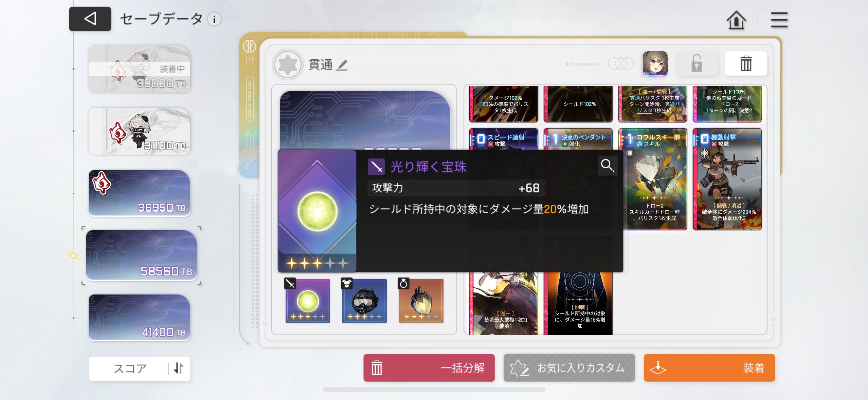
Task: Select the gas mask armor equipment icon
Action: [x=364, y=301]
